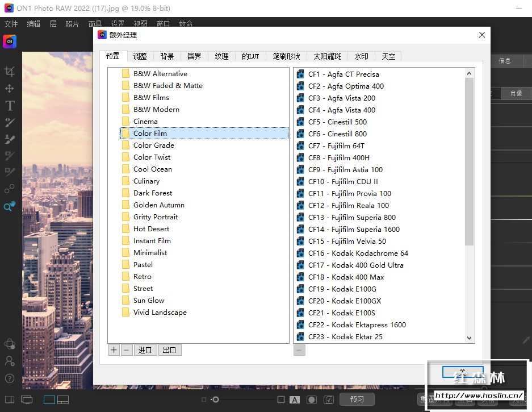Screen dimensions: 532x412
Task: Click the preset list scrollbar thumb
Action: tap(469, 161)
